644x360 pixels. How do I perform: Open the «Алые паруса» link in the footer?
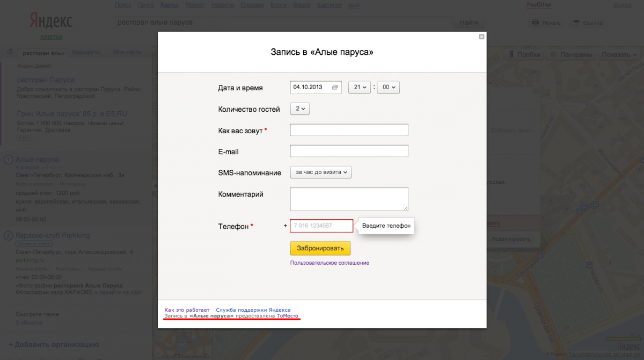(x=211, y=316)
